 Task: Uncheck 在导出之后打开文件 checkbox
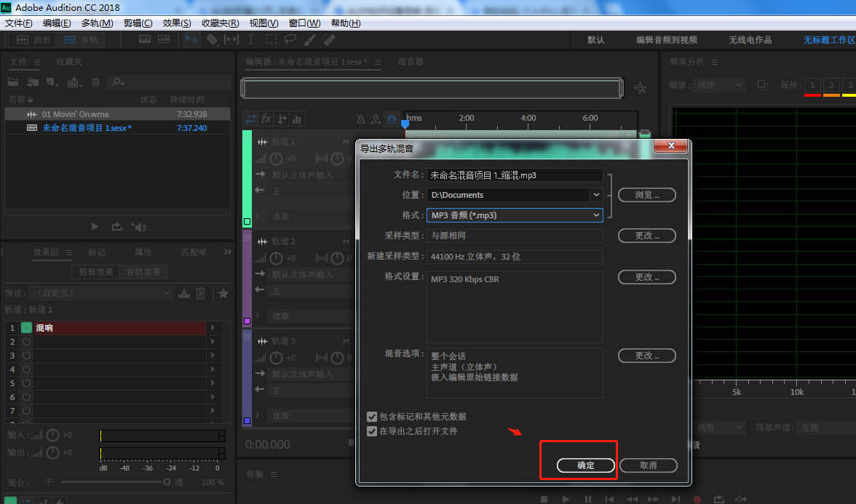372,431
